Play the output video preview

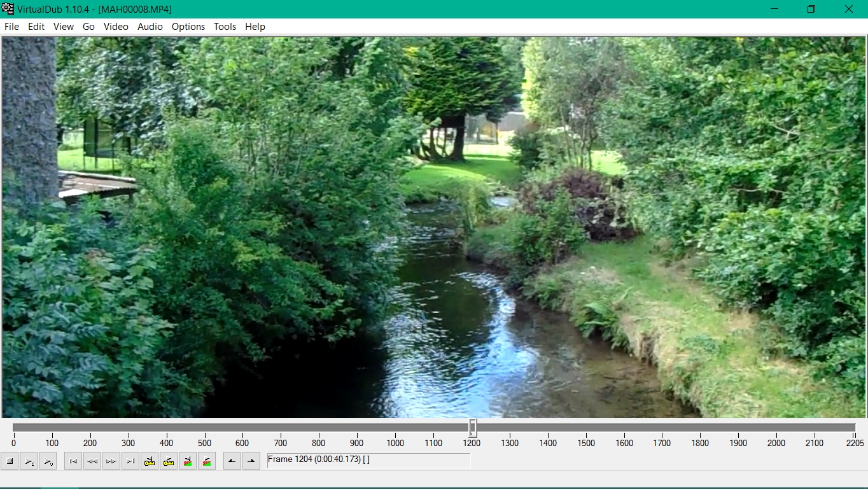click(x=48, y=461)
